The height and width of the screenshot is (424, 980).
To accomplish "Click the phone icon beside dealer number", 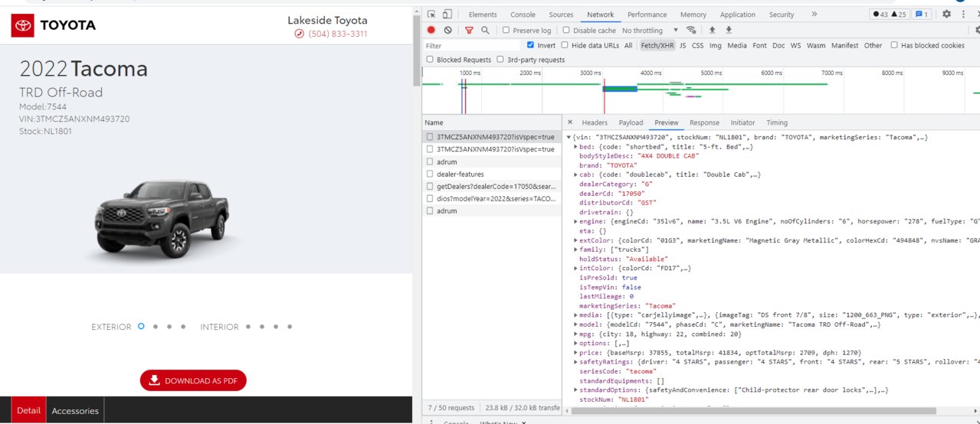I will pyautogui.click(x=299, y=34).
